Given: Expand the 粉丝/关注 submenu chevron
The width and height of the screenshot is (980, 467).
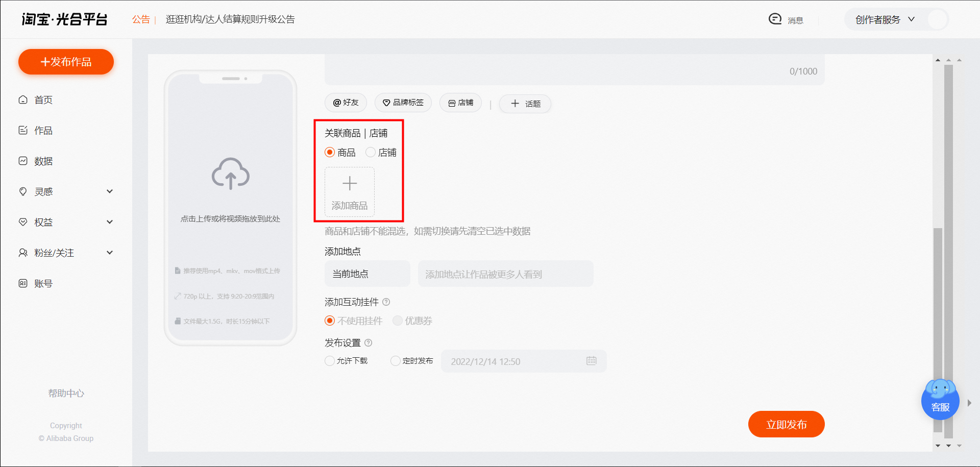Looking at the screenshot, I should coord(110,253).
